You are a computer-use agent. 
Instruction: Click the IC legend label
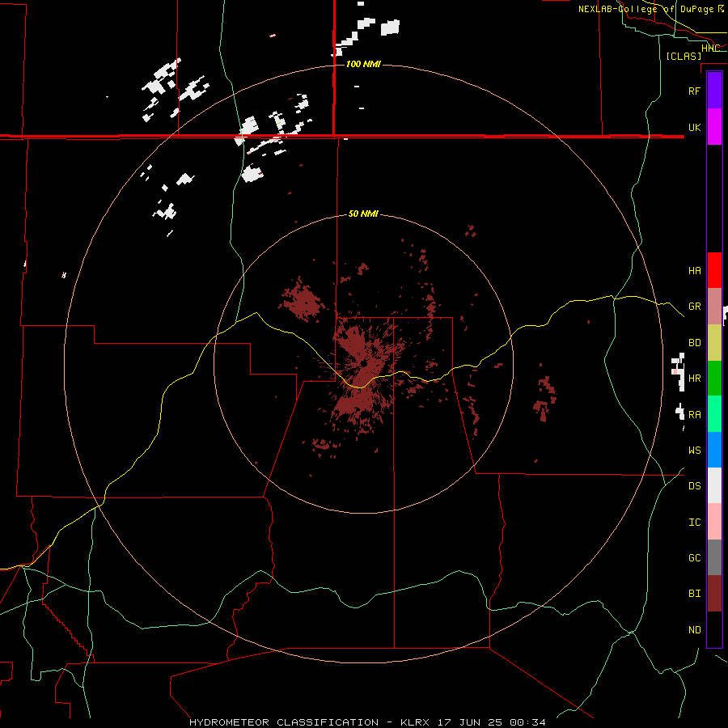(x=694, y=522)
